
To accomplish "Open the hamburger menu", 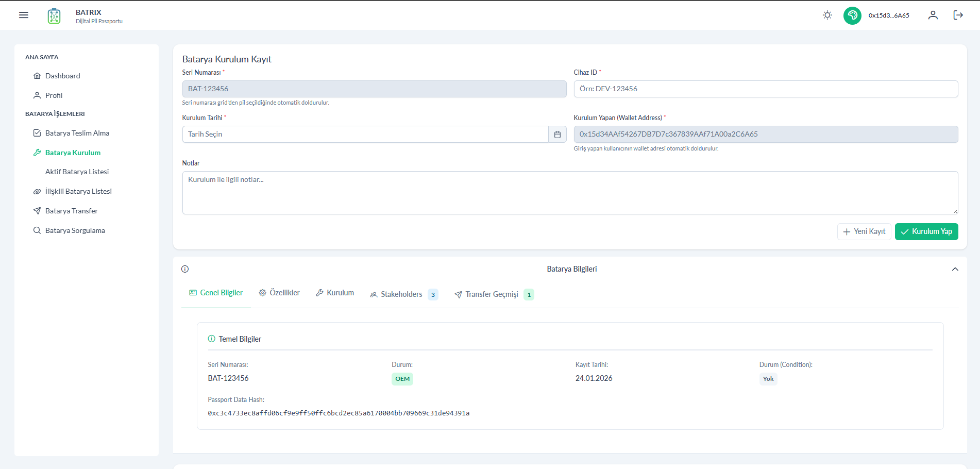I will click(24, 15).
